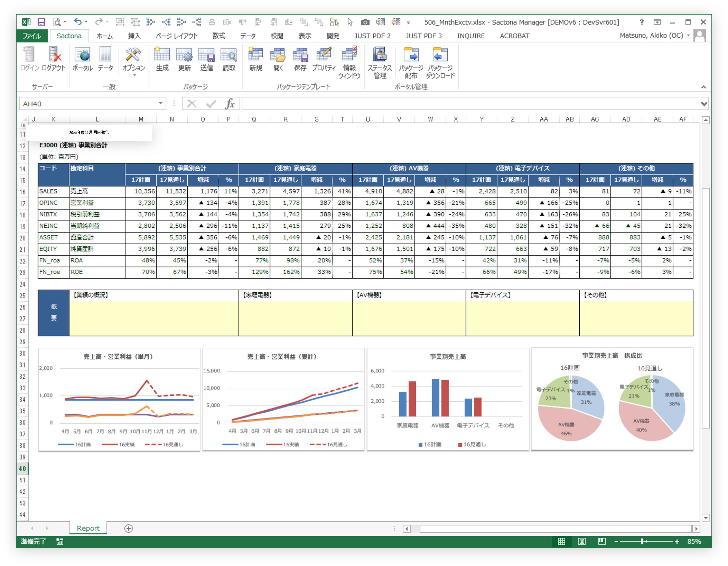Screen dimensions: 728x566
Task: Switch to Page Layout view in status bar
Action: pyautogui.click(x=582, y=541)
